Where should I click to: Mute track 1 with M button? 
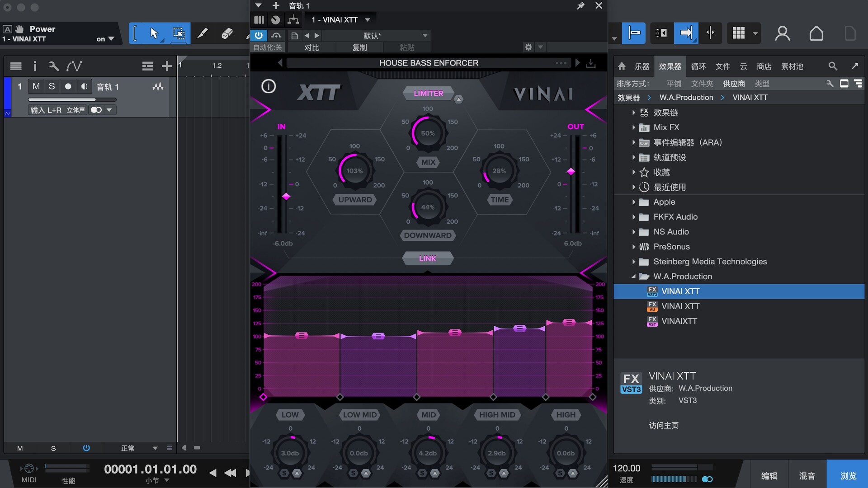(x=36, y=86)
